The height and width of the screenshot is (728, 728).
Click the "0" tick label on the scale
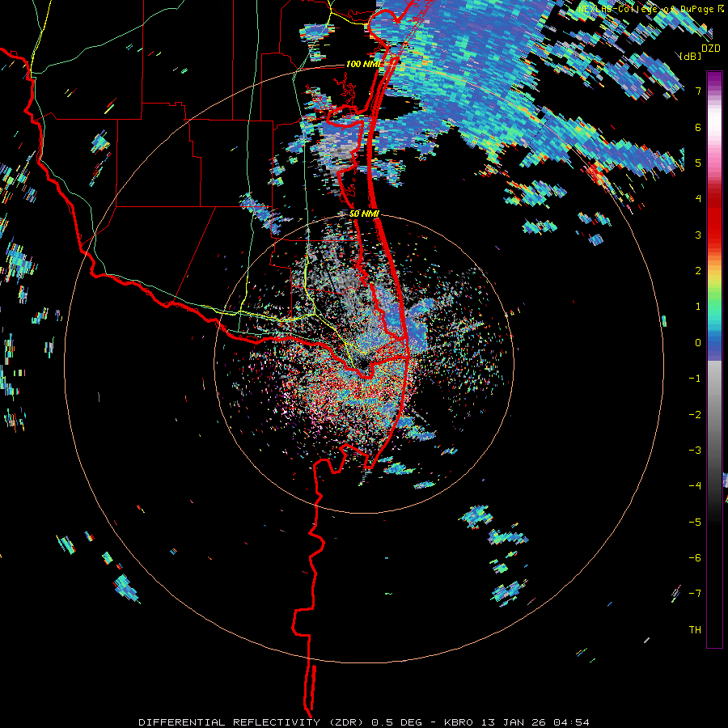pyautogui.click(x=698, y=343)
